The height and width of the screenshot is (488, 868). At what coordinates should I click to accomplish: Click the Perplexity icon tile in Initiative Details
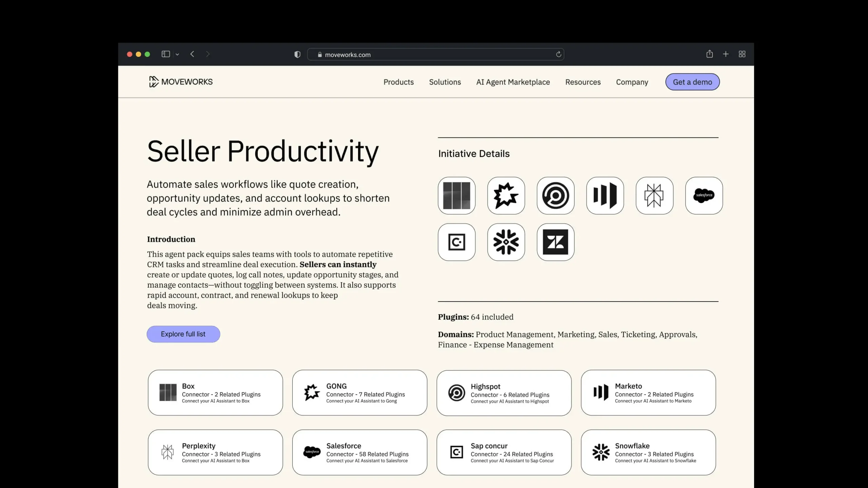click(654, 196)
